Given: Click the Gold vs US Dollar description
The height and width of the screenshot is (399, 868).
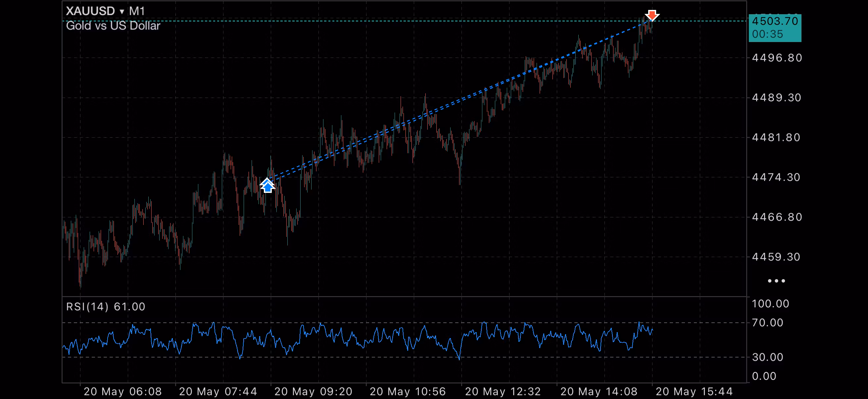Looking at the screenshot, I should pos(113,26).
